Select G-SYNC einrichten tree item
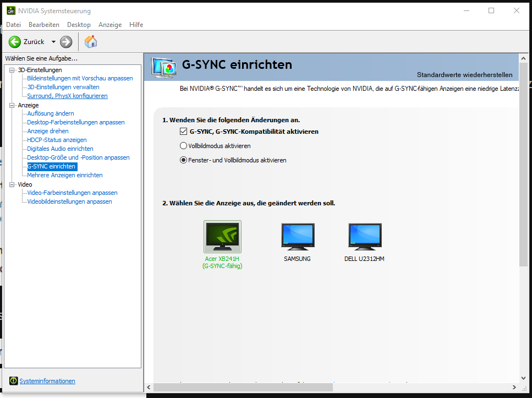The height and width of the screenshot is (398, 532). pos(52,166)
